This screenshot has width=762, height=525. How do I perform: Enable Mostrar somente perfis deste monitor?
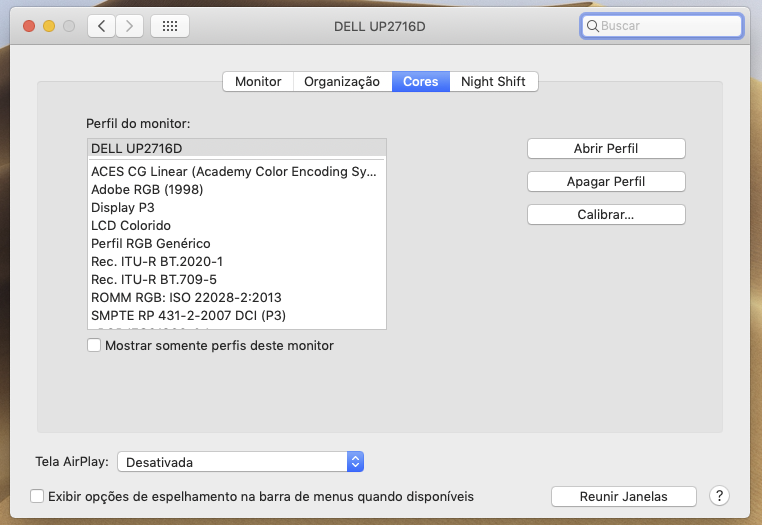[94, 345]
